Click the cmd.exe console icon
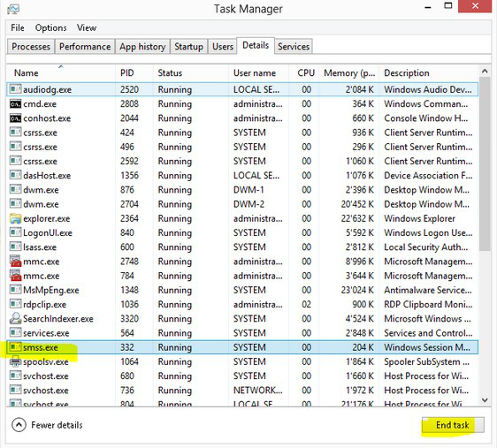Image resolution: width=497 pixels, height=448 pixels. tap(15, 104)
